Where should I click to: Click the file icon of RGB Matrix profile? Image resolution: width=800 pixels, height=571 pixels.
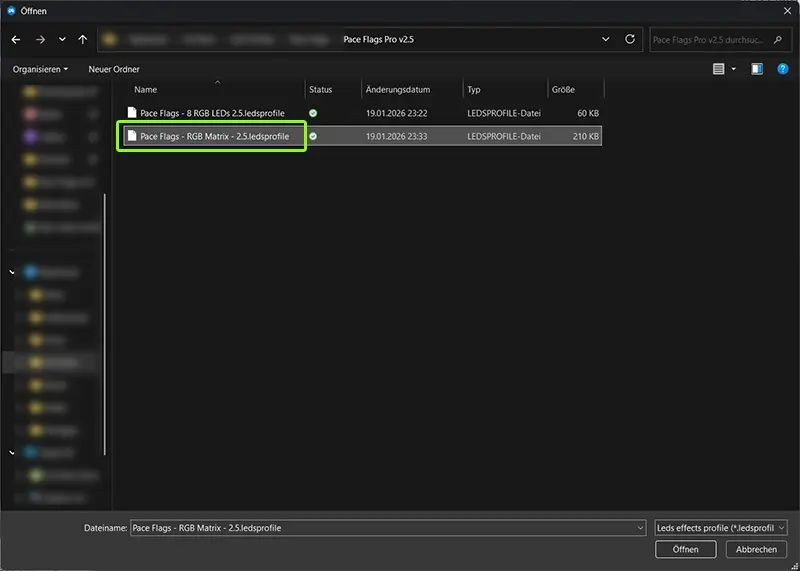(132, 136)
